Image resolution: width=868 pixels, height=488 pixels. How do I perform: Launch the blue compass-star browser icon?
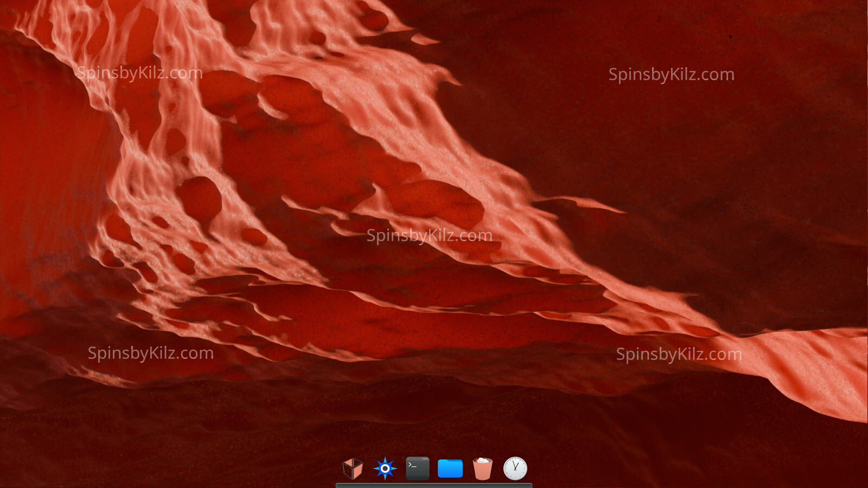[385, 468]
